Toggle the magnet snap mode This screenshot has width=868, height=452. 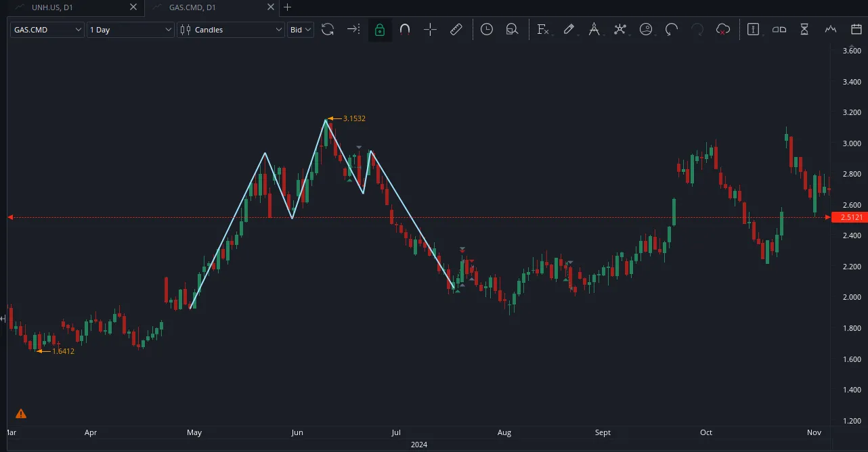click(405, 29)
